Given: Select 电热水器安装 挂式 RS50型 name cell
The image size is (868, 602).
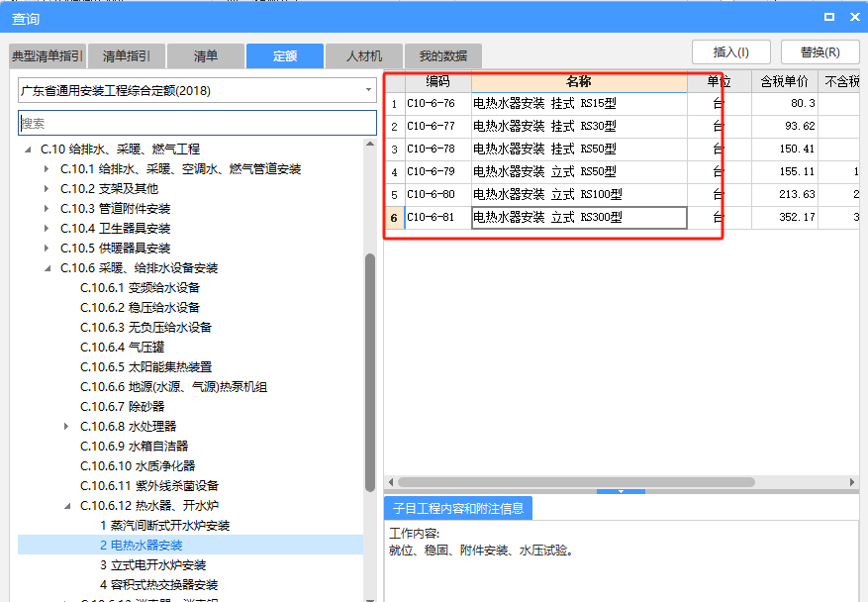Looking at the screenshot, I should point(579,149).
